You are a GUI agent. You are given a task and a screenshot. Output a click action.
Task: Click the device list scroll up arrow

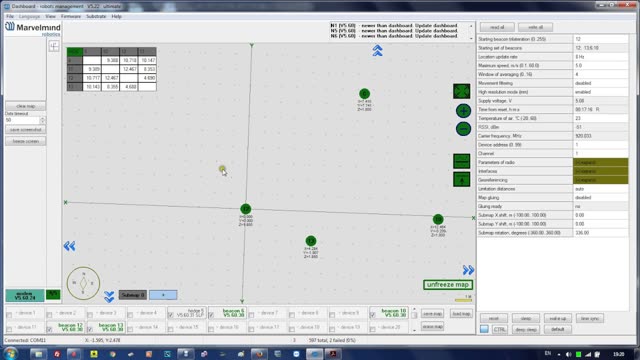click(x=414, y=310)
